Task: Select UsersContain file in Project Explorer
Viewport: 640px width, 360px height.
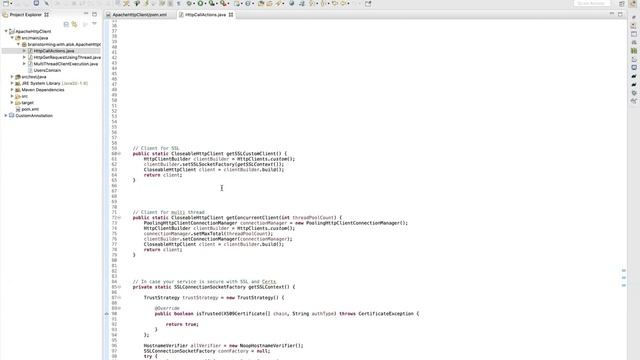Action: coord(47,70)
